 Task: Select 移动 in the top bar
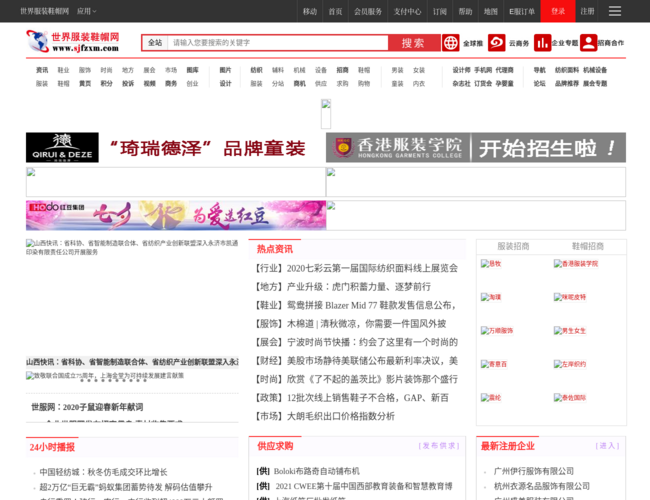coord(310,11)
